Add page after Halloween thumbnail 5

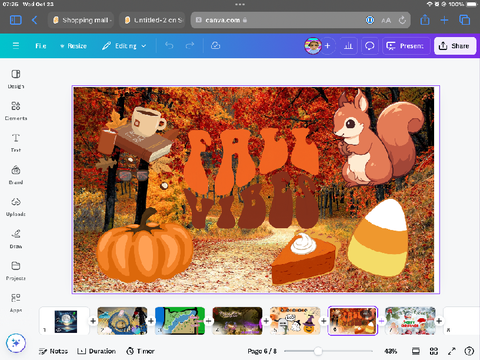[x=324, y=321]
